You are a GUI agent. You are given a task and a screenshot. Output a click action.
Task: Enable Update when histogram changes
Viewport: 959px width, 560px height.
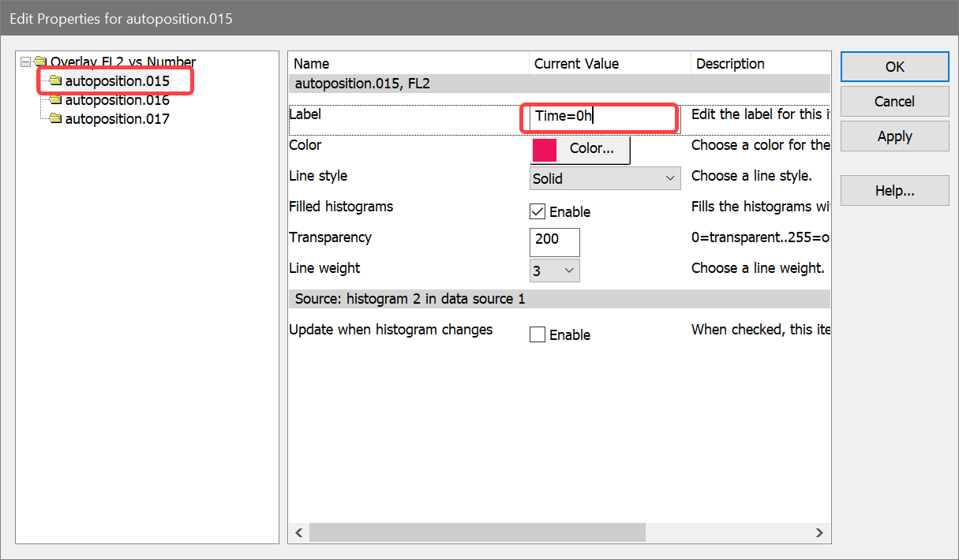538,335
